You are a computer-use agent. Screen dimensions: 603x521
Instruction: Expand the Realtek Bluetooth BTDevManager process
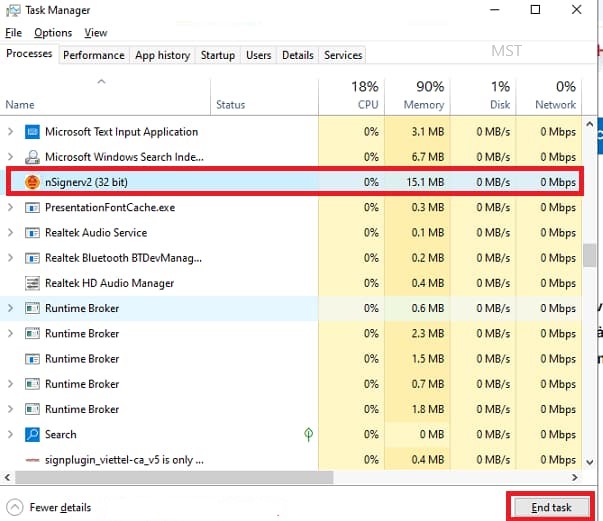pyautogui.click(x=10, y=258)
